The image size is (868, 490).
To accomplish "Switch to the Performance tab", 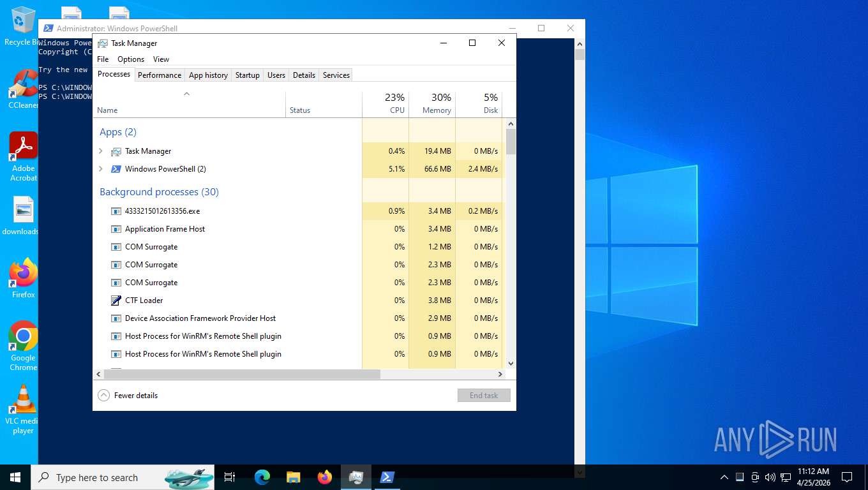I will point(160,75).
